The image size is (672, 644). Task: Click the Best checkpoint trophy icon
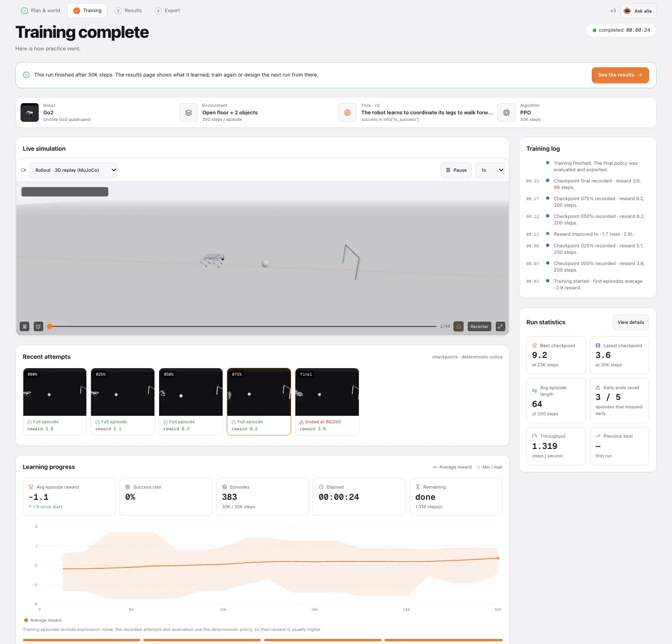[534, 346]
